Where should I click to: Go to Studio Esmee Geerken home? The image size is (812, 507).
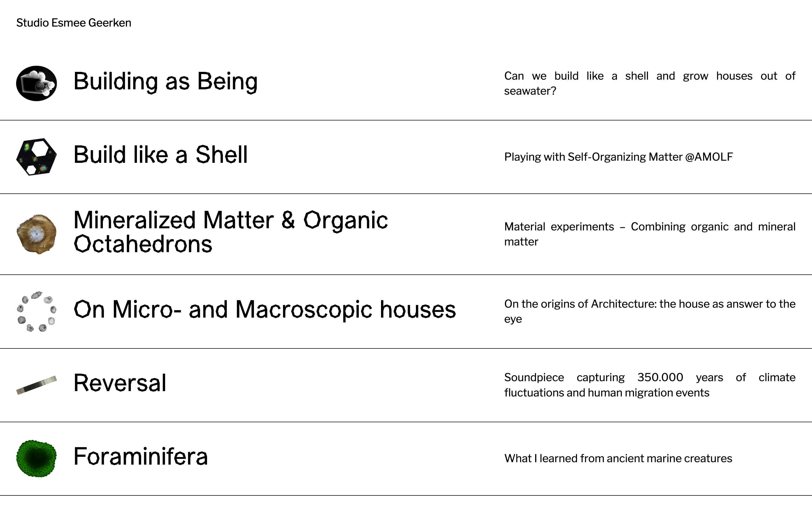pyautogui.click(x=74, y=23)
